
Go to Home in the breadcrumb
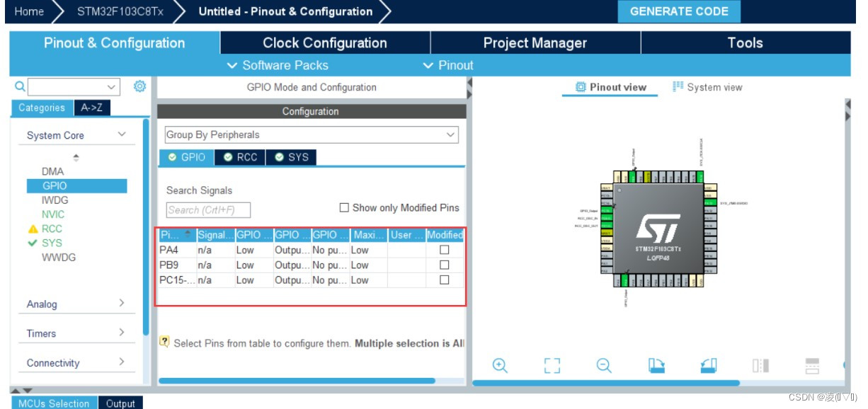[x=29, y=11]
